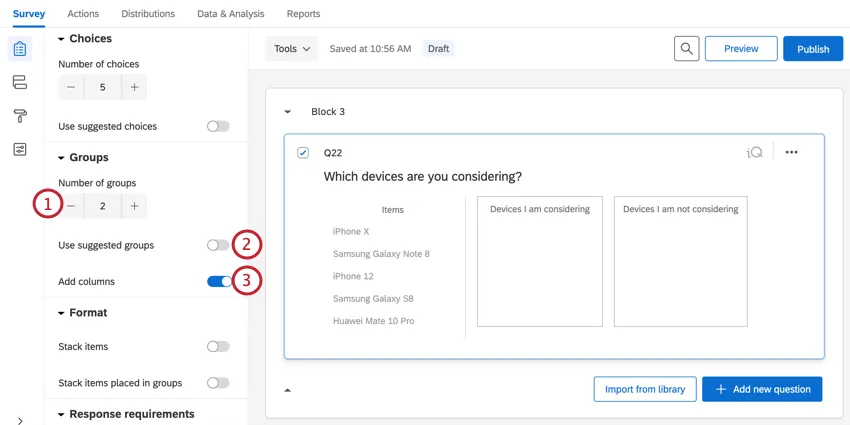Disable the Add columns toggle
This screenshot has width=850, height=425.
click(218, 282)
